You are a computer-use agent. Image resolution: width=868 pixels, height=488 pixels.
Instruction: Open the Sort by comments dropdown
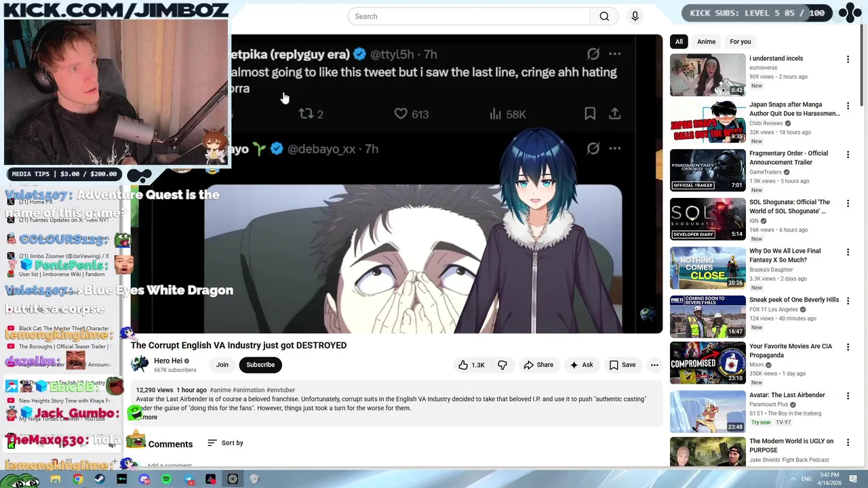226,443
